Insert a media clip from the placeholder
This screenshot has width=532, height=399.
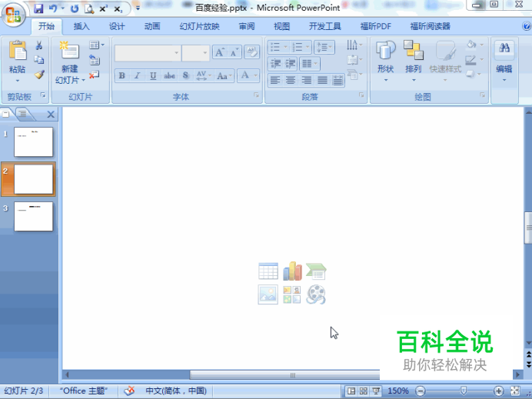[316, 294]
